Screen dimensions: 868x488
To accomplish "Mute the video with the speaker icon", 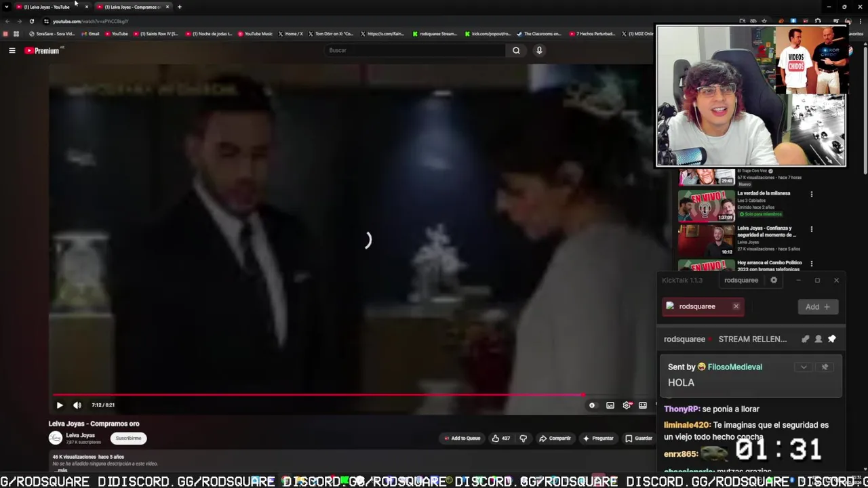I will click(77, 405).
